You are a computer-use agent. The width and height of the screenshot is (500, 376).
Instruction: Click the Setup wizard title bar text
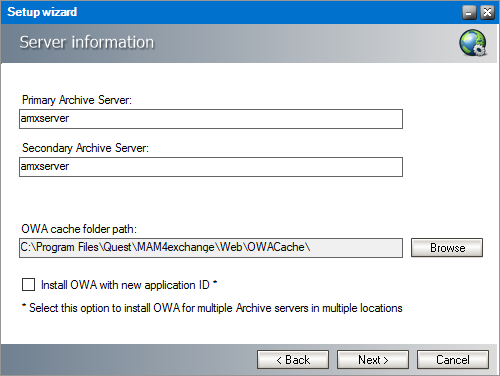42,12
